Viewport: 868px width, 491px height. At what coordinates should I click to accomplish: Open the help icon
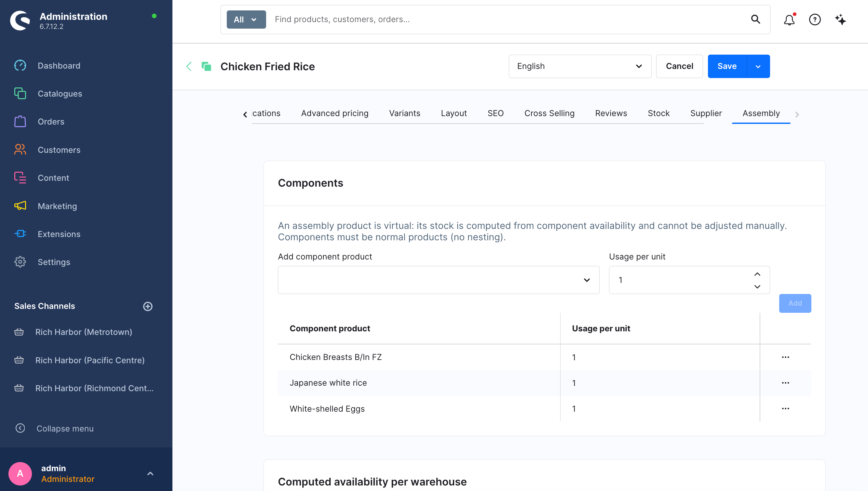815,20
